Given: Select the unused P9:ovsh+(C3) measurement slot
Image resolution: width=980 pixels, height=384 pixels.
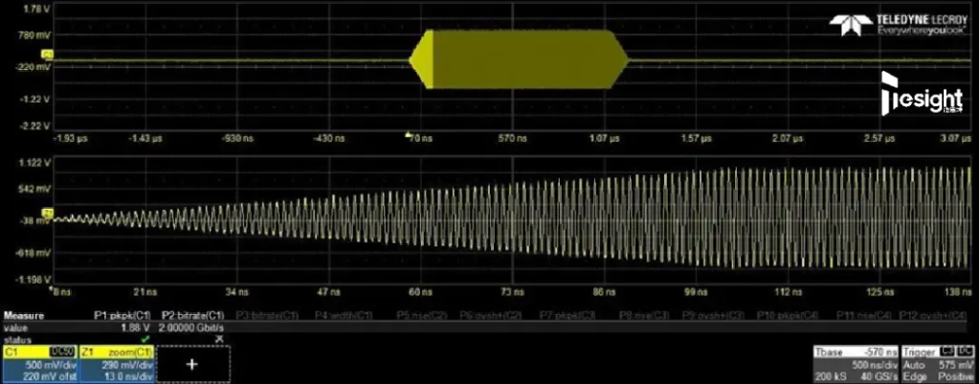Looking at the screenshot, I should click(714, 316).
